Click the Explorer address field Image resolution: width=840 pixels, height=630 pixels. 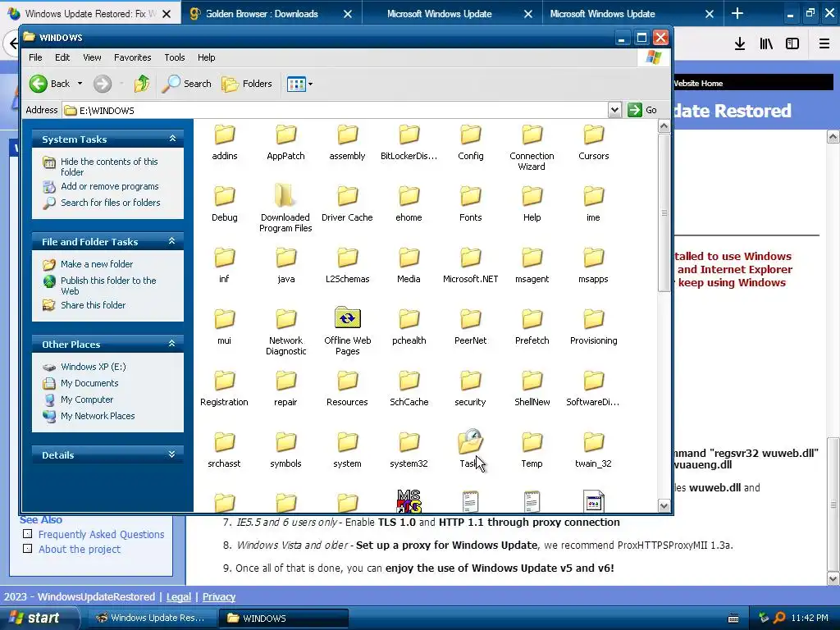(336, 110)
